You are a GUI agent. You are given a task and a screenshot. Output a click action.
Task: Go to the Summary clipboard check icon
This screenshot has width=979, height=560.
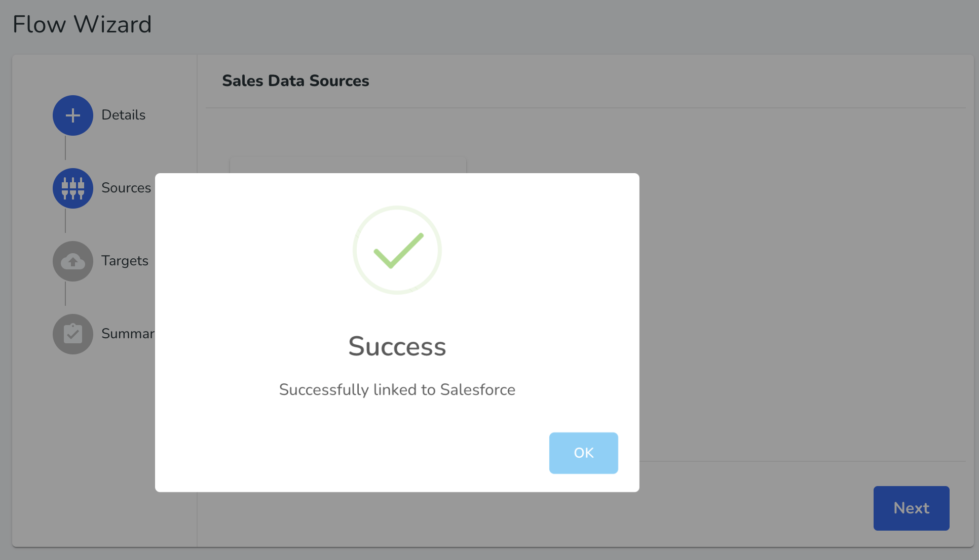click(73, 334)
